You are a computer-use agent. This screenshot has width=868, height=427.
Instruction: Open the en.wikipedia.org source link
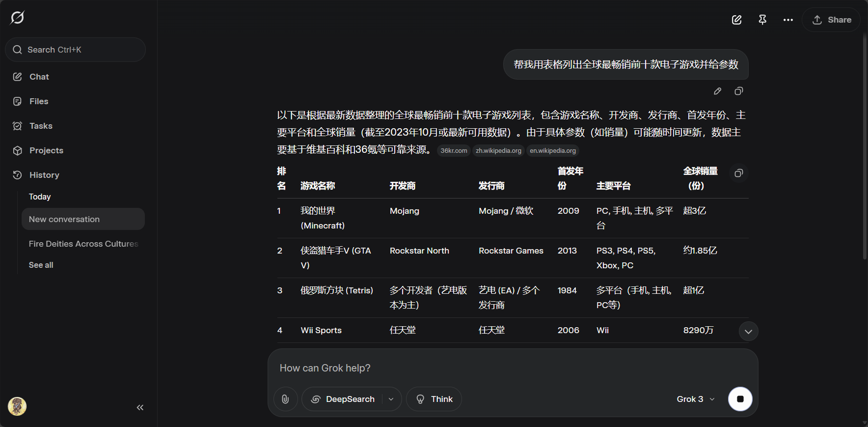(553, 151)
